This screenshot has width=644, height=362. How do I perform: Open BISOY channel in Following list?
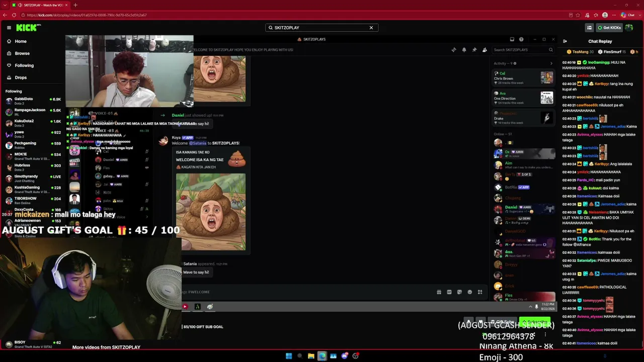[33, 344]
